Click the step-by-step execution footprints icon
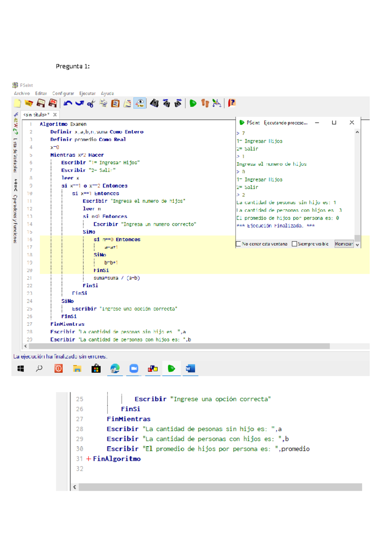The height and width of the screenshot is (555, 392). tap(205, 104)
